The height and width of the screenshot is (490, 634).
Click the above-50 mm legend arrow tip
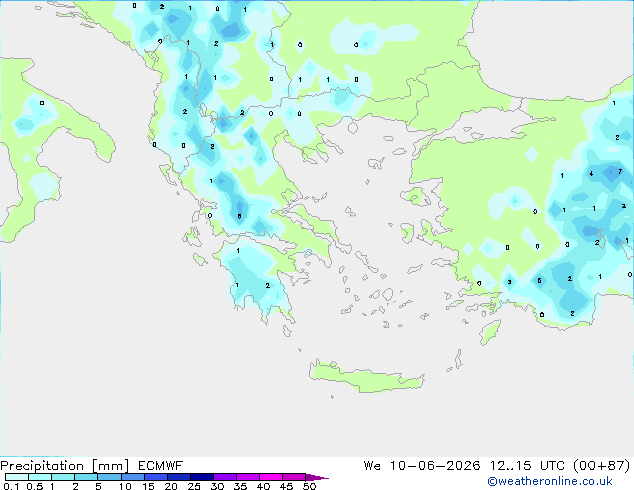pyautogui.click(x=317, y=477)
